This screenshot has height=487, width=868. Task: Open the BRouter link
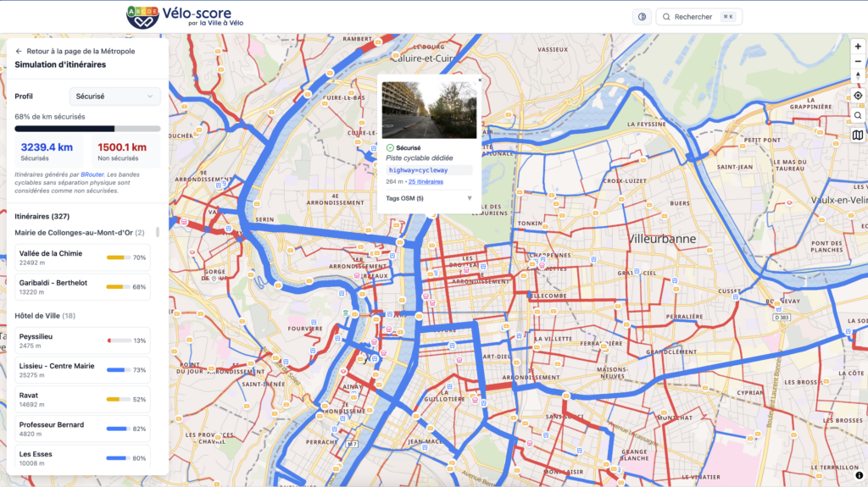92,174
